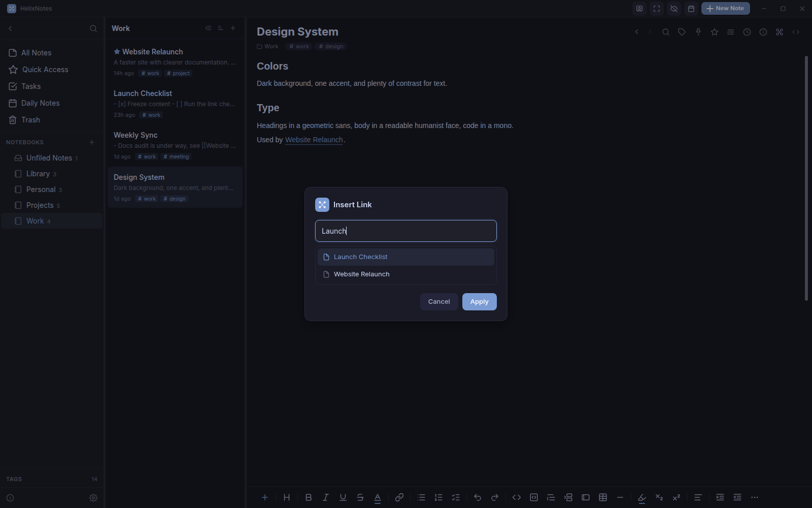Create a note with the New Note button
The width and height of the screenshot is (812, 508).
(x=726, y=9)
